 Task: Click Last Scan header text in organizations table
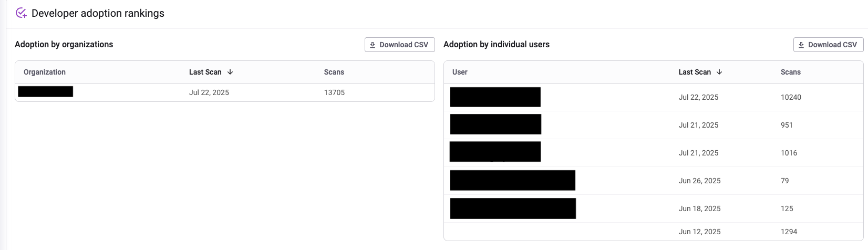pyautogui.click(x=205, y=72)
